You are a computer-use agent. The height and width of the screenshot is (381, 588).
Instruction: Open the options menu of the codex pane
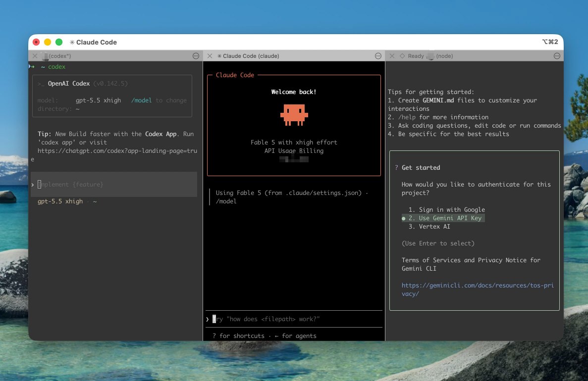pos(196,56)
